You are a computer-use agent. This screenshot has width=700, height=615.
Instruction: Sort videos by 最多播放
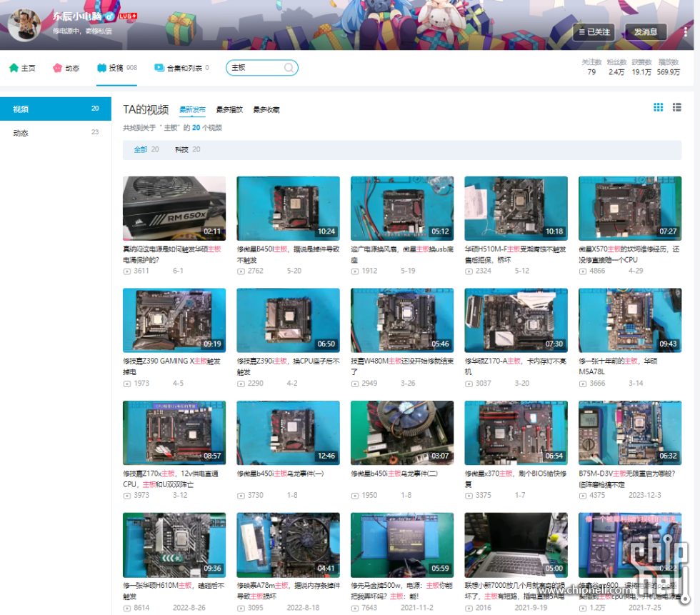pyautogui.click(x=229, y=110)
